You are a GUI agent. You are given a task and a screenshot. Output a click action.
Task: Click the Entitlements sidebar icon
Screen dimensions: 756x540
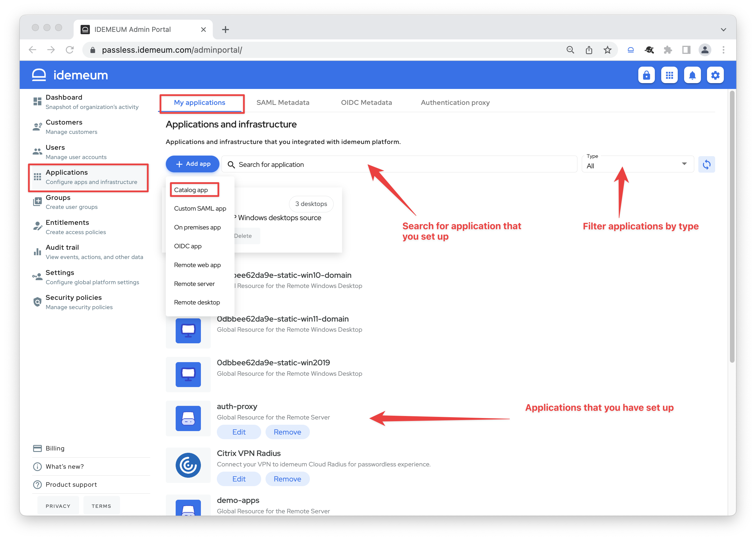[x=37, y=227]
